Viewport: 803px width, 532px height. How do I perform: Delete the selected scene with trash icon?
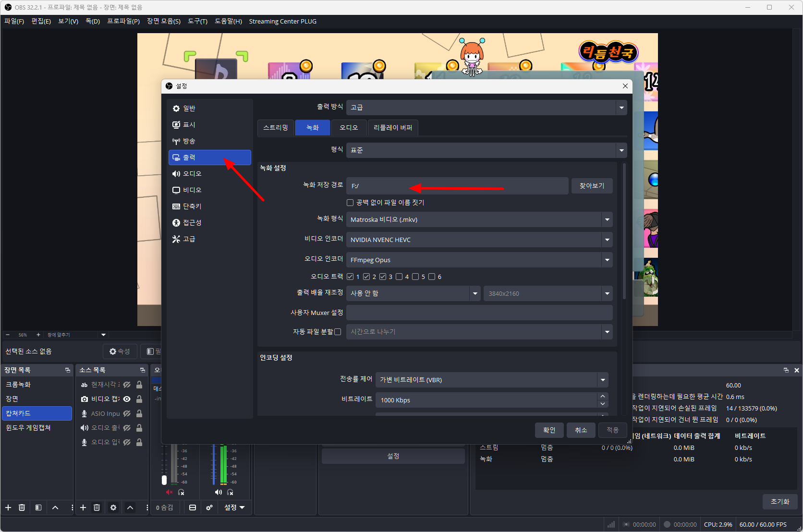click(22, 508)
